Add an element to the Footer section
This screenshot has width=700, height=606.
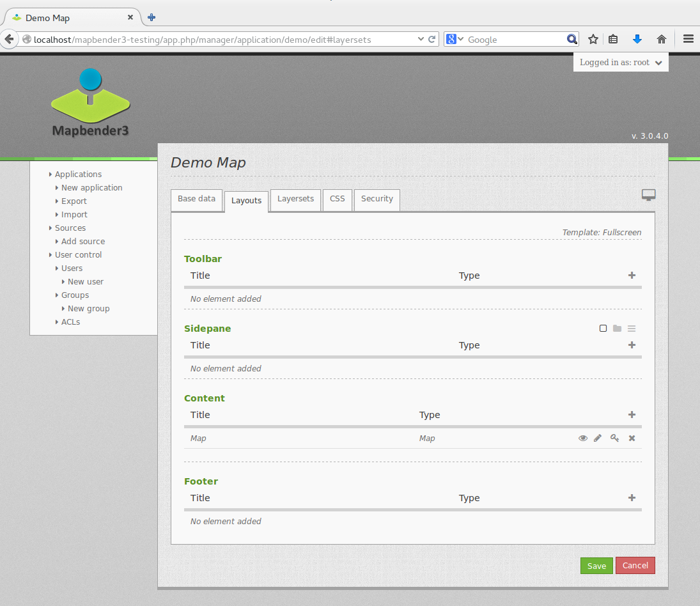pyautogui.click(x=632, y=498)
